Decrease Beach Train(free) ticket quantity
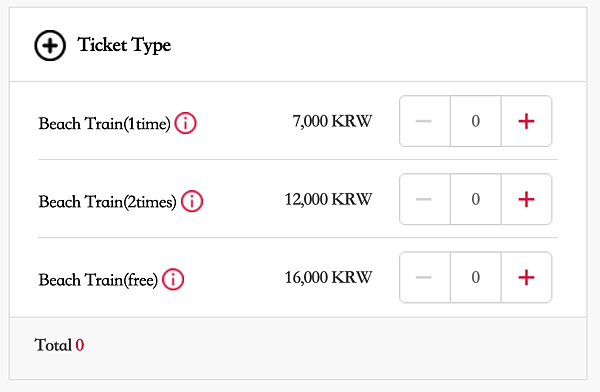 click(425, 277)
